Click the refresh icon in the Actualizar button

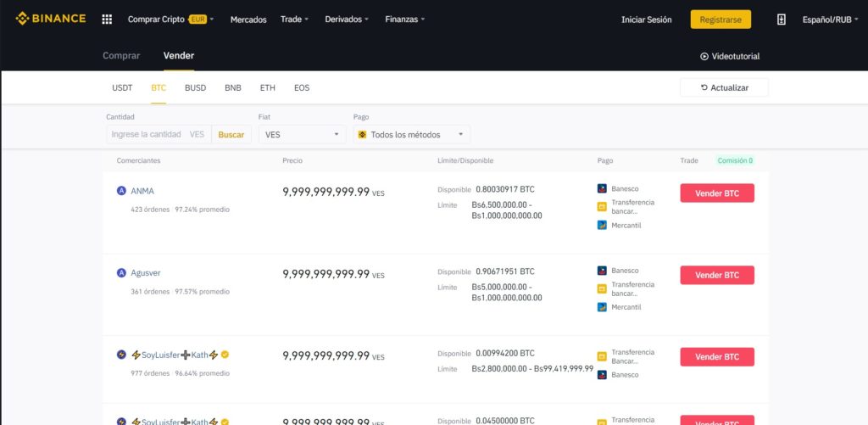[x=704, y=87]
